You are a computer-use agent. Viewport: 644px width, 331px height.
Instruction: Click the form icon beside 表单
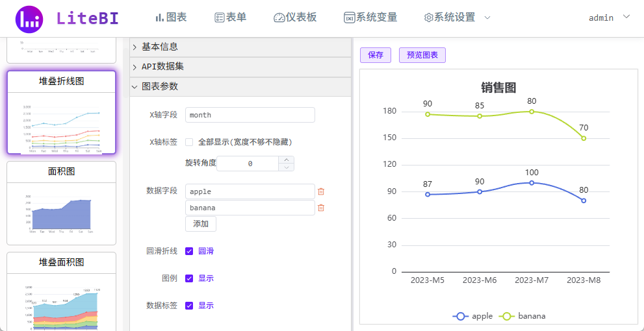pos(219,18)
